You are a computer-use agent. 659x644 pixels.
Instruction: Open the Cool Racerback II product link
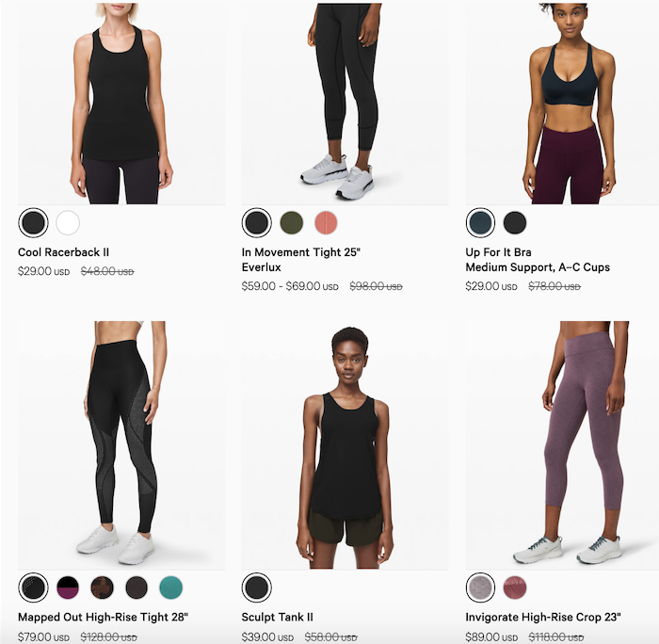(x=63, y=252)
